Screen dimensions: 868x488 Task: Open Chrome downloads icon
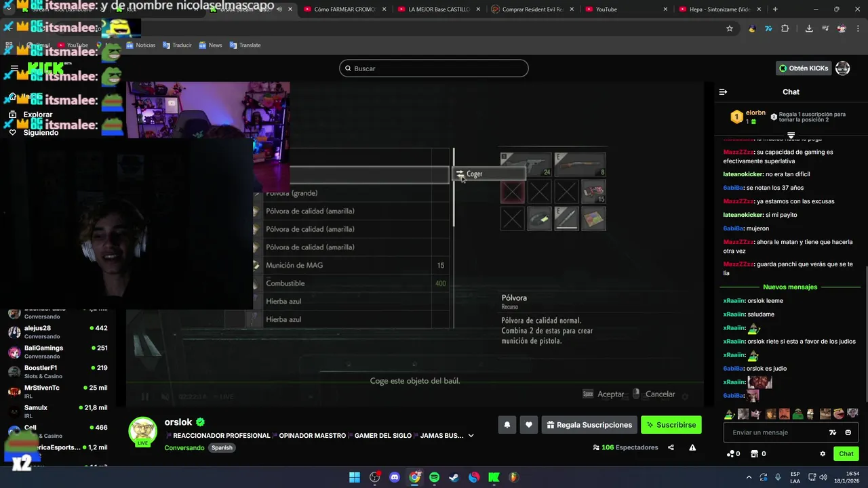[x=809, y=28]
